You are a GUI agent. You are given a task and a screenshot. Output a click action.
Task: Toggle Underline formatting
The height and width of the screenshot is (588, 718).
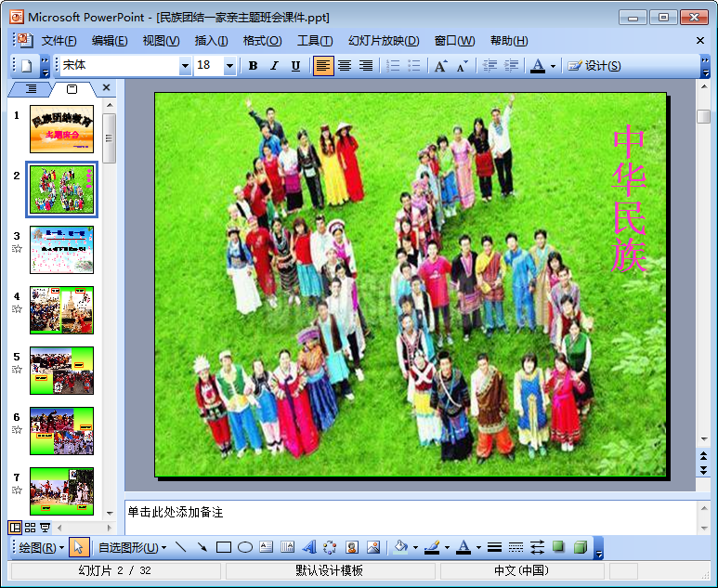click(295, 66)
